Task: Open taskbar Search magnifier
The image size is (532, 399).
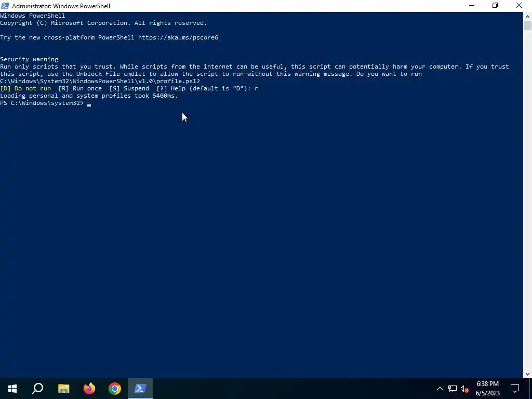Action: tap(37, 389)
